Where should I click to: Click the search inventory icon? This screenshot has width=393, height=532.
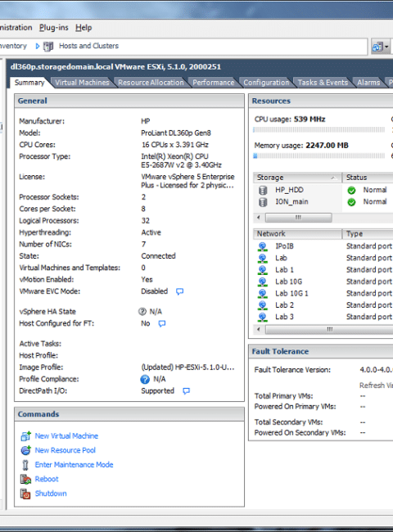point(377,47)
